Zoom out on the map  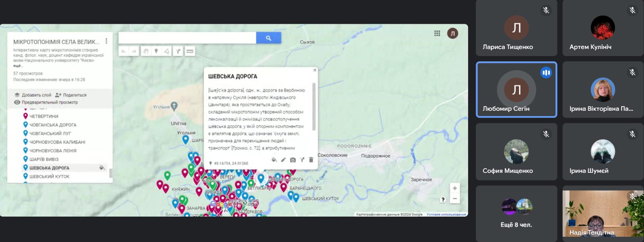(x=455, y=198)
